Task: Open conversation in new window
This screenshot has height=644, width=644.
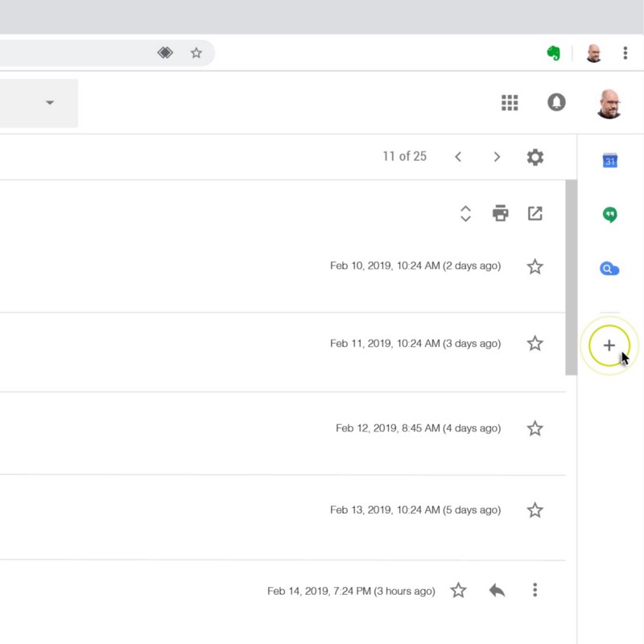Action: pyautogui.click(x=535, y=213)
